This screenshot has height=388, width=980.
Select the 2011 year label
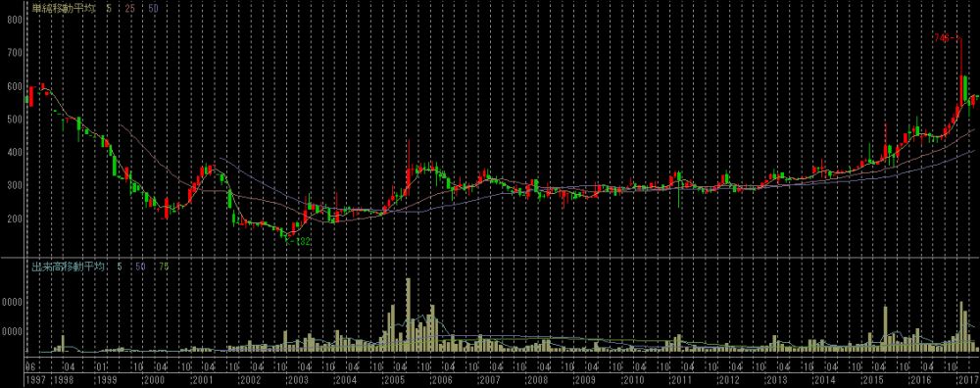pos(681,380)
